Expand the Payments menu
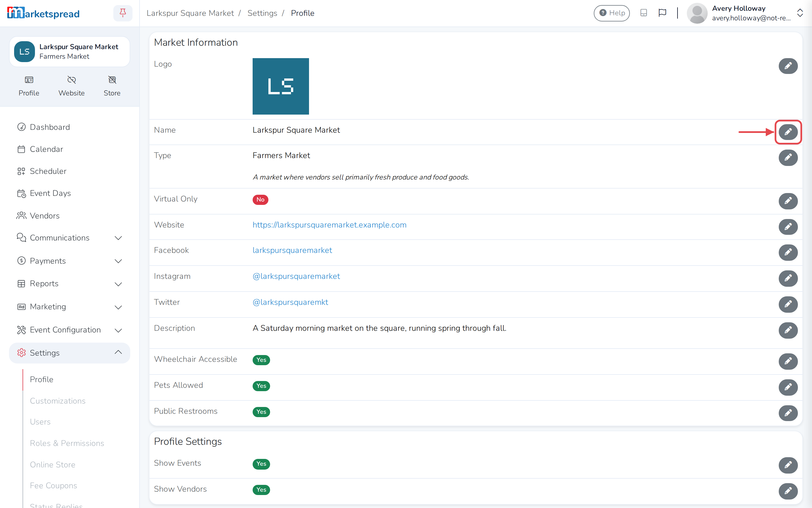Image resolution: width=812 pixels, height=508 pixels. [x=70, y=261]
